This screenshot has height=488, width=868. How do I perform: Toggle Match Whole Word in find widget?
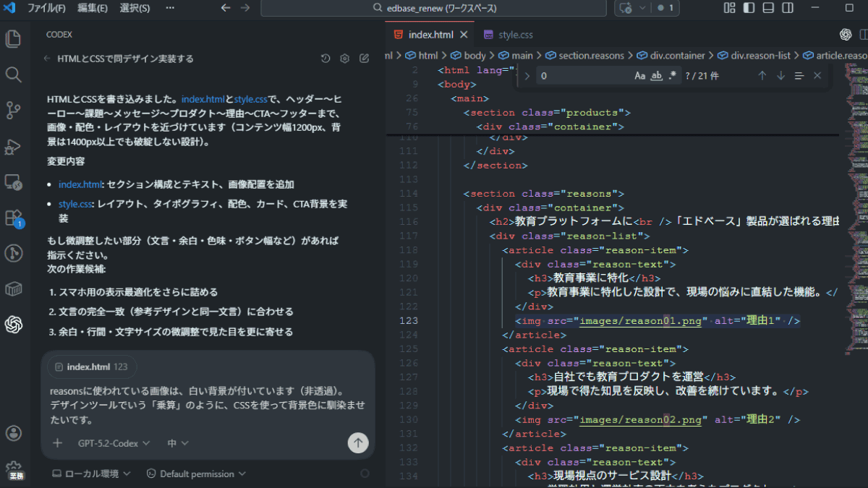[x=657, y=75]
